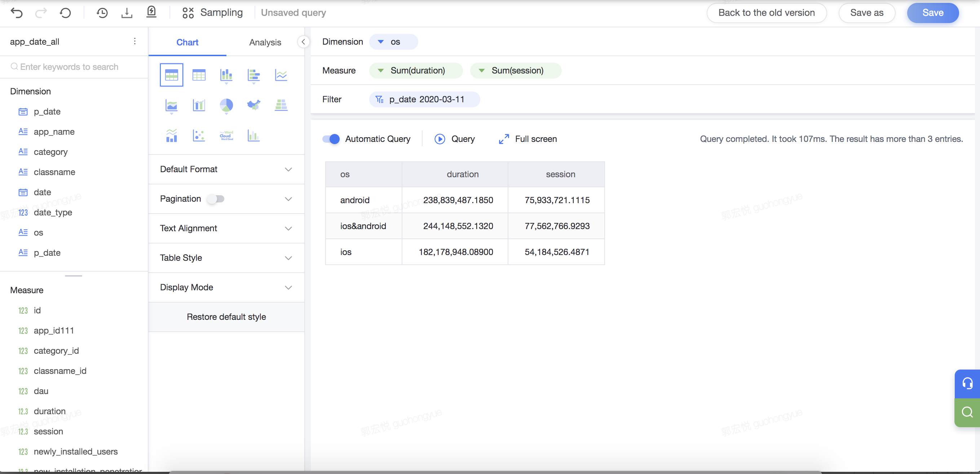Screen dimensions: 980x474
Task: Click the ios&android row cell
Action: pos(363,226)
